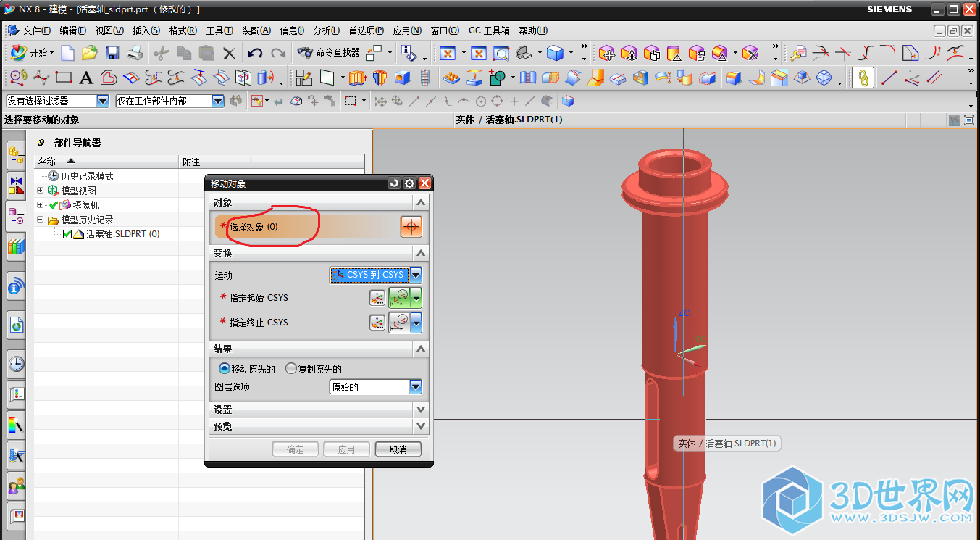This screenshot has height=540, width=980.
Task: Collapse the 结果 section
Action: point(421,349)
